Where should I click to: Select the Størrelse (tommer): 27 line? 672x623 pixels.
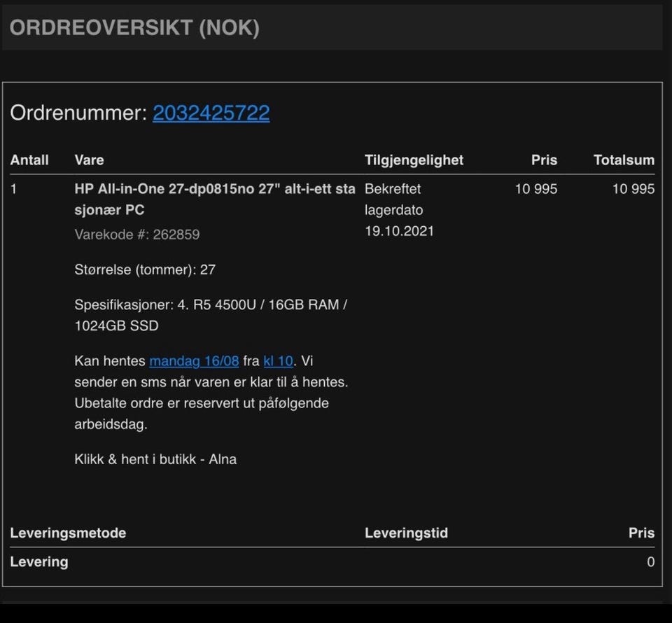[145, 269]
